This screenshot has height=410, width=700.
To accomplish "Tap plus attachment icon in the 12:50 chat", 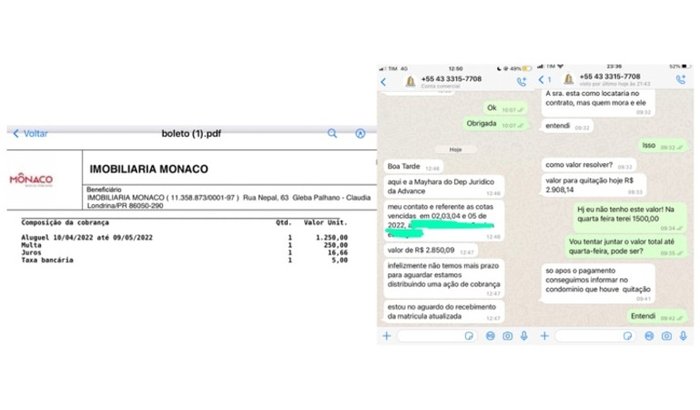I will [386, 336].
